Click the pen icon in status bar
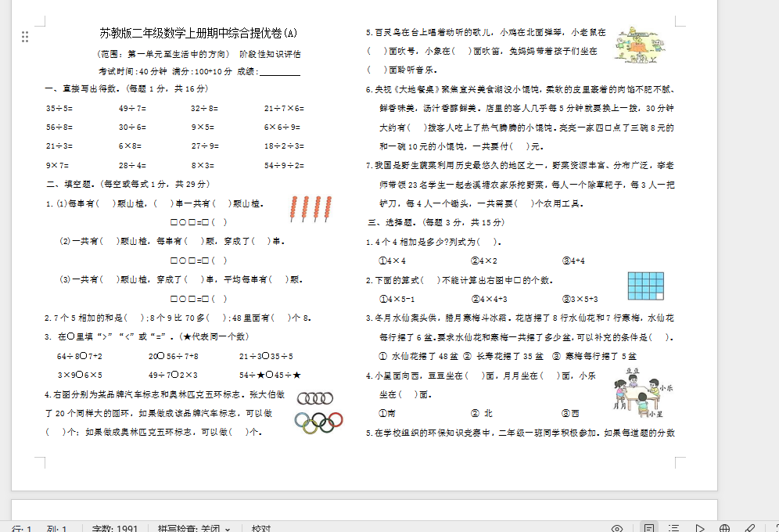This screenshot has width=779, height=532. pos(749,529)
